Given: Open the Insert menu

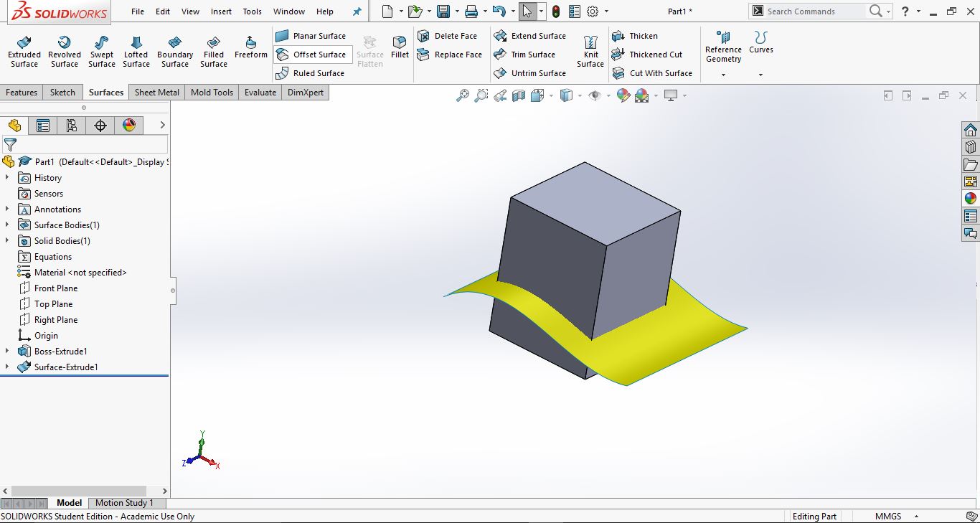Looking at the screenshot, I should (222, 11).
